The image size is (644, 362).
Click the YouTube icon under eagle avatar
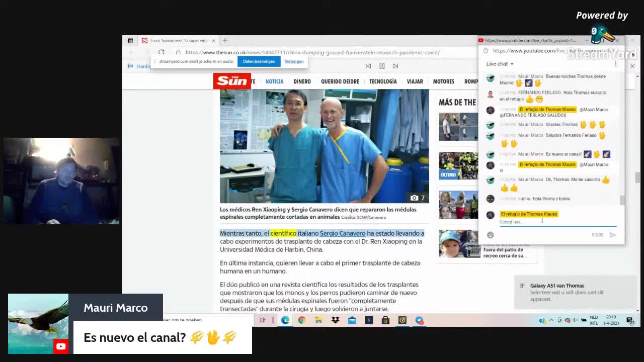point(61,346)
